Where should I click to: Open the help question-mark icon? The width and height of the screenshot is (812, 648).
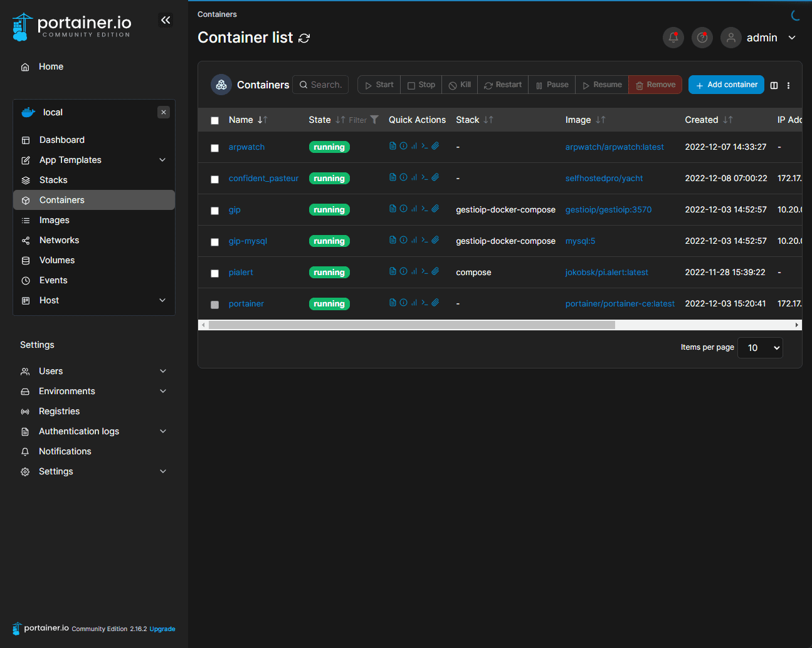702,38
